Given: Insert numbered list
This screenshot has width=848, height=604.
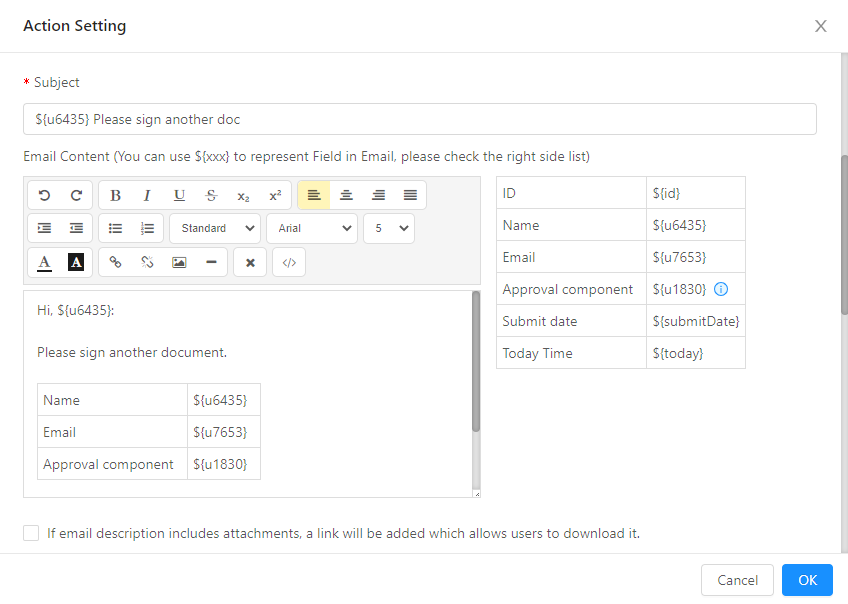Looking at the screenshot, I should point(147,228).
